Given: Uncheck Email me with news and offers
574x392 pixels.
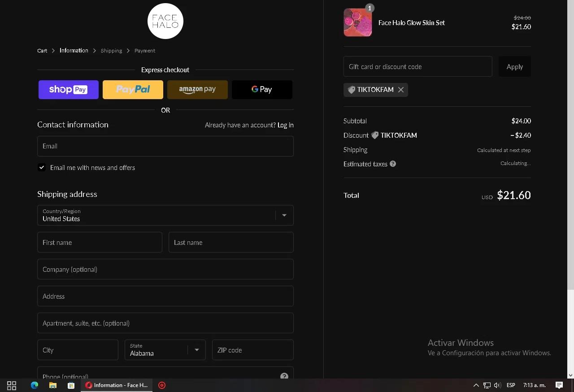Looking at the screenshot, I should 42,167.
